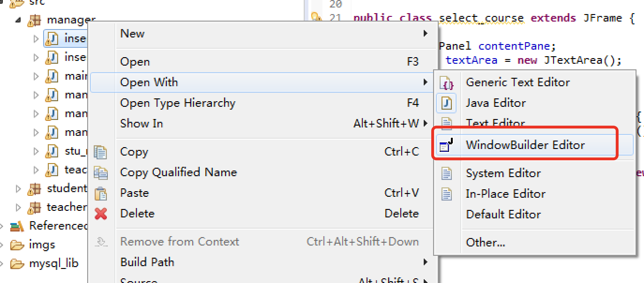Viewport: 644px width, 283px height.
Task: Choose Open Type Hierarchy
Action: point(262,103)
